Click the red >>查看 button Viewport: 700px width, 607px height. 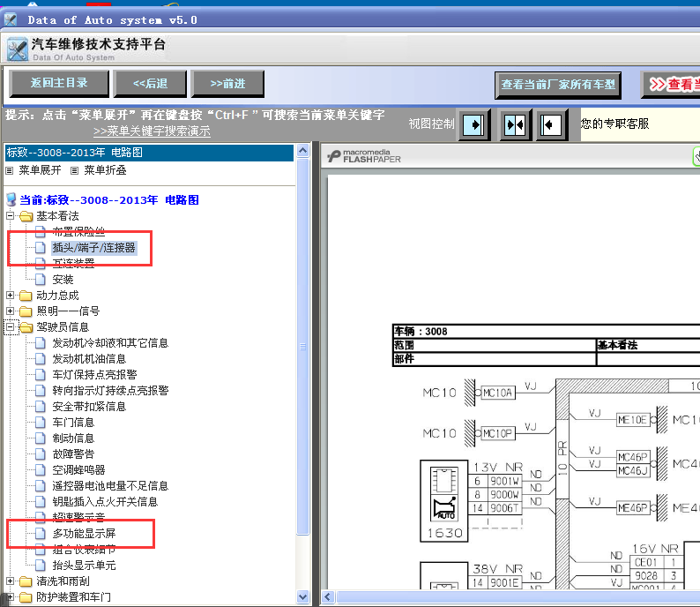[x=671, y=84]
